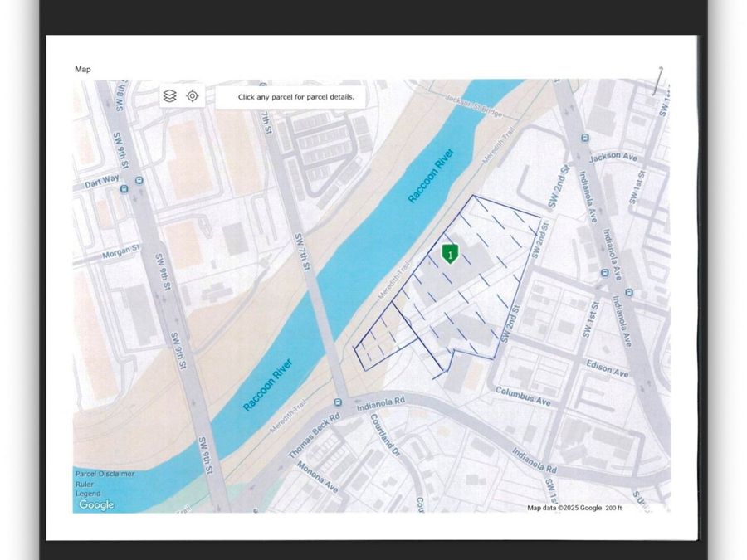Click the transit stop icon left of Jackson Ave
This screenshot has width=747, height=560.
[585, 138]
